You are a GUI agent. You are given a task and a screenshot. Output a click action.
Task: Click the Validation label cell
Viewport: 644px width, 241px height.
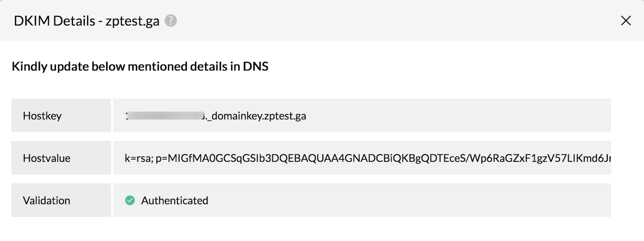[61, 200]
